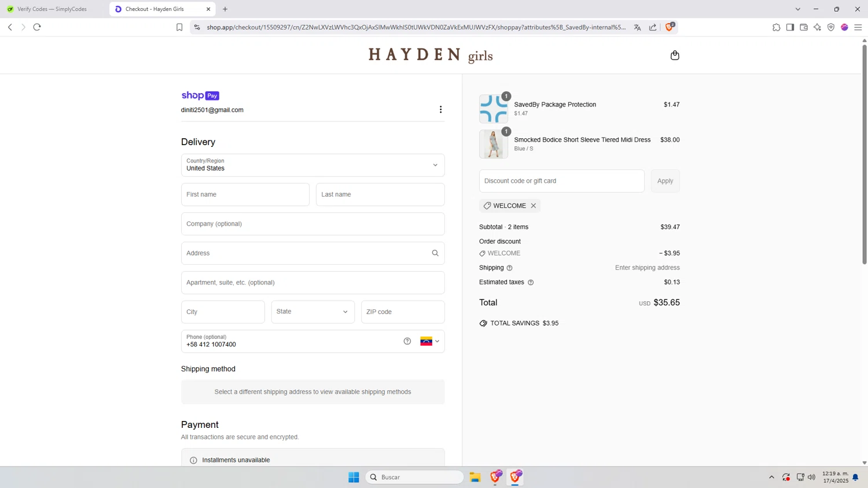Open volume control in system tray
868x488 pixels.
(x=811, y=477)
